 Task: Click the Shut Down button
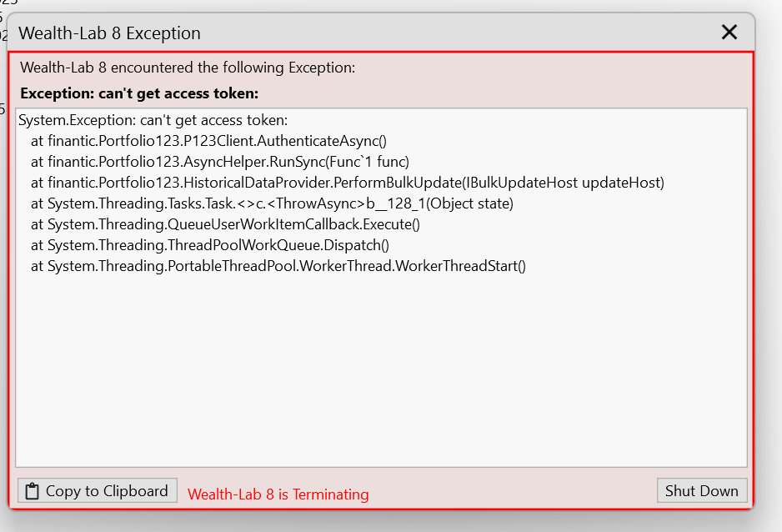point(702,490)
